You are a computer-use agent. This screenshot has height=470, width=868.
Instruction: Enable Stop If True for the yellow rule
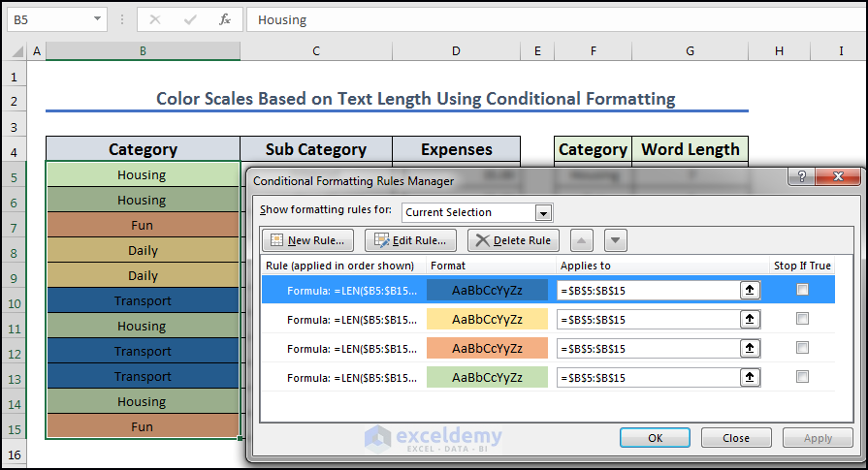[x=802, y=319]
